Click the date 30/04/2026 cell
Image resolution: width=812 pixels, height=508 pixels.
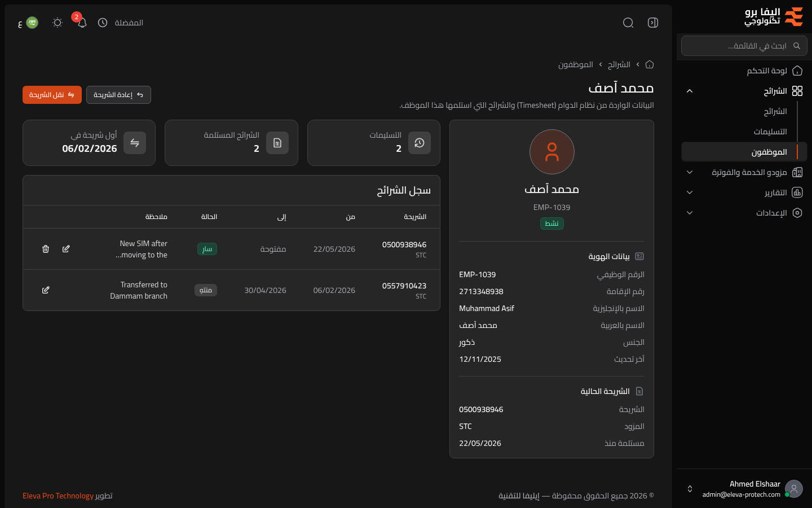(266, 290)
